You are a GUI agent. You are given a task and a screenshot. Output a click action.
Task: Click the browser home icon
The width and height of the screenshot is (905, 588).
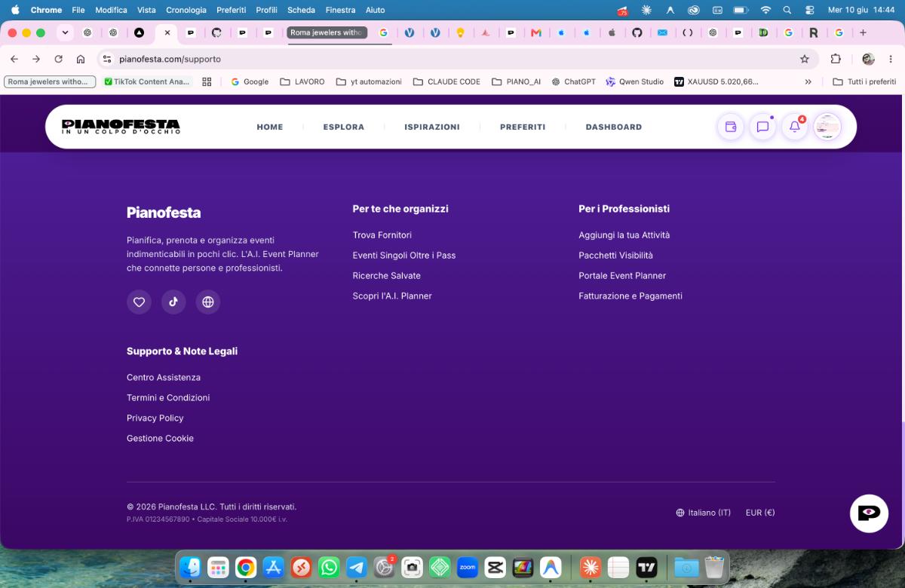(x=81, y=59)
